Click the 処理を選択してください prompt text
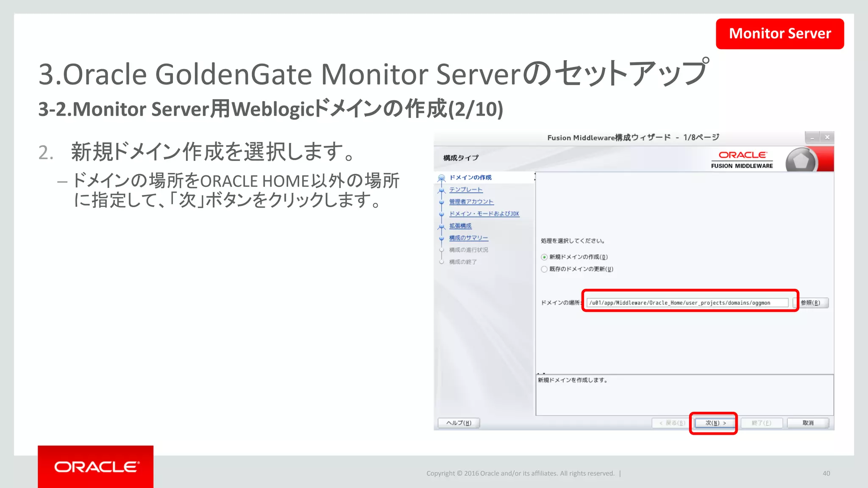Image resolution: width=868 pixels, height=488 pixels. 573,241
